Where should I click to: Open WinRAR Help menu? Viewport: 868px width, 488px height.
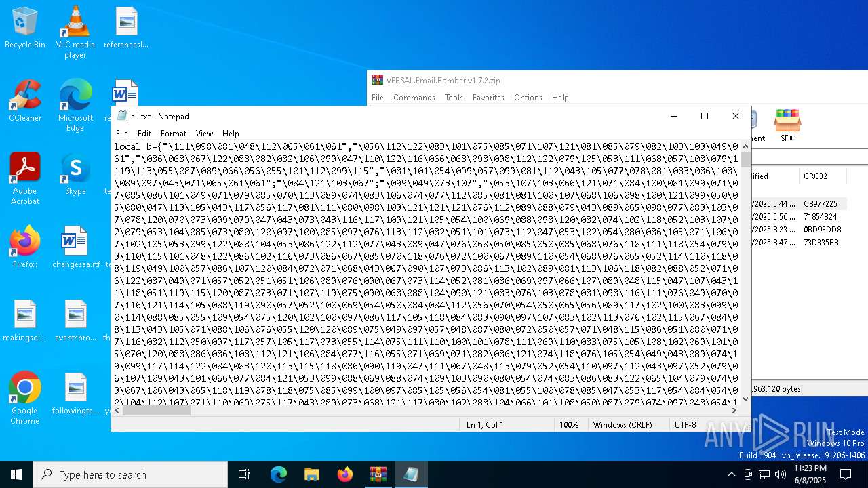(x=560, y=98)
